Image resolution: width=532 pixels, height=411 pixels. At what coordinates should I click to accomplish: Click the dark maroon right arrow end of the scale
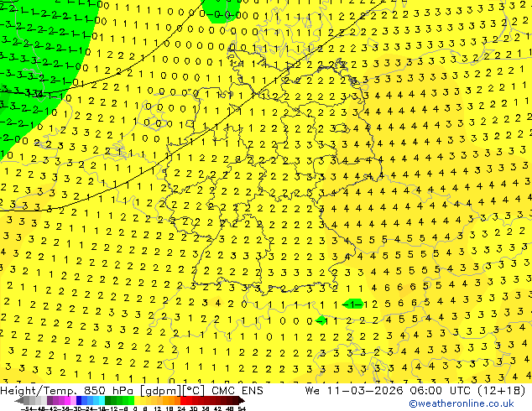[x=242, y=400]
